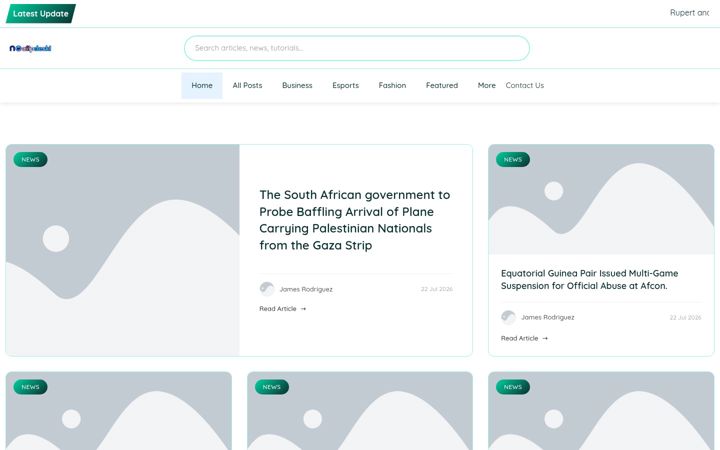Open the Home menu item
Viewport: 720px width, 450px height.
point(202,85)
